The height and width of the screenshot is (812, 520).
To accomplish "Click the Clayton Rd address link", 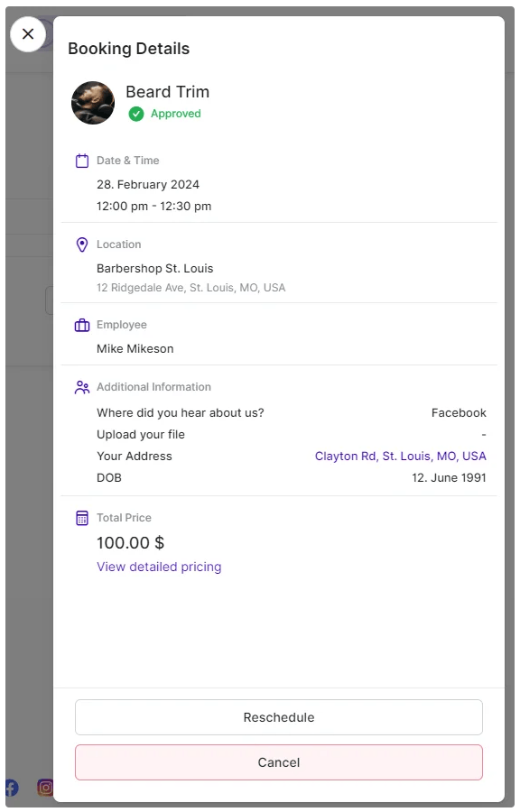I will (401, 456).
